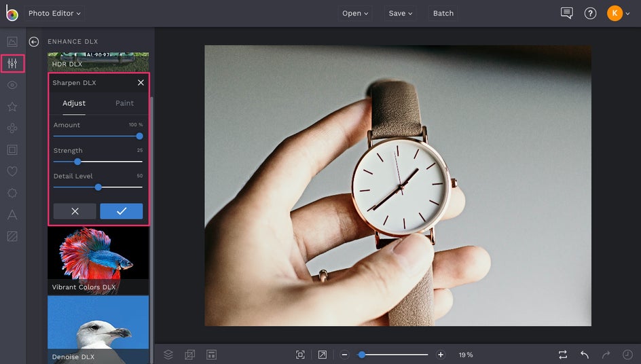Zoom out with minus button
The image size is (641, 364).
click(345, 354)
